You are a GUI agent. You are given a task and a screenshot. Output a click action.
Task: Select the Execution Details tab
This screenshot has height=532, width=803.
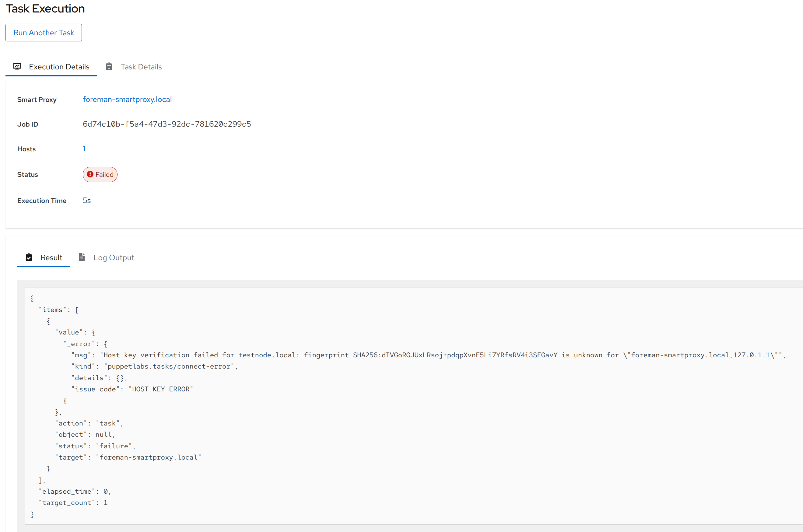pyautogui.click(x=59, y=66)
